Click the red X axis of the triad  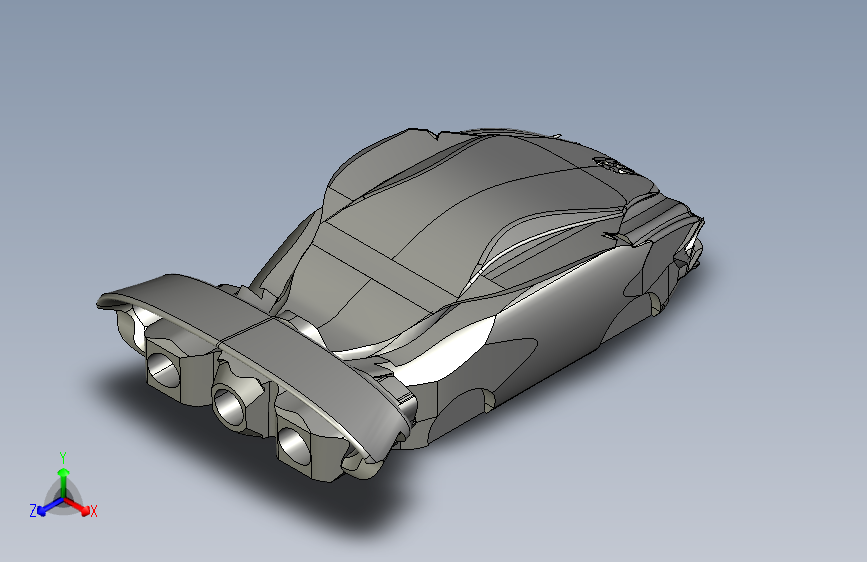(77, 506)
